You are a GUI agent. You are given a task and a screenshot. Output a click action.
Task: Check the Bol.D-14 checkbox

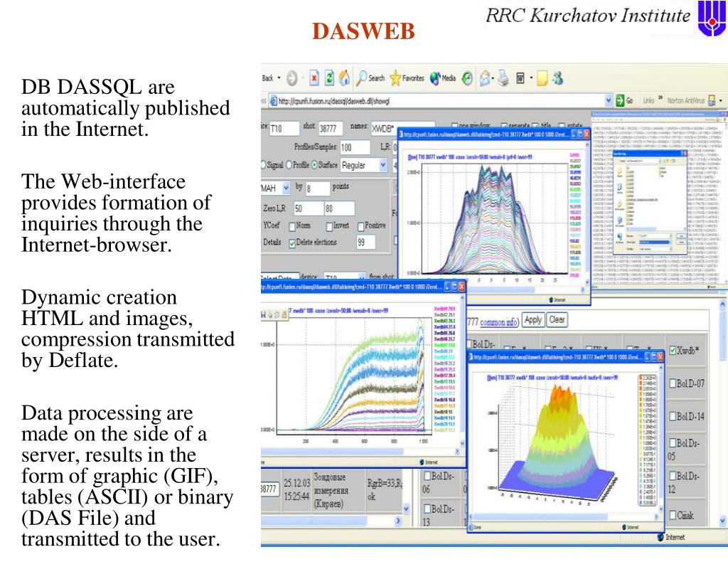tap(673, 416)
